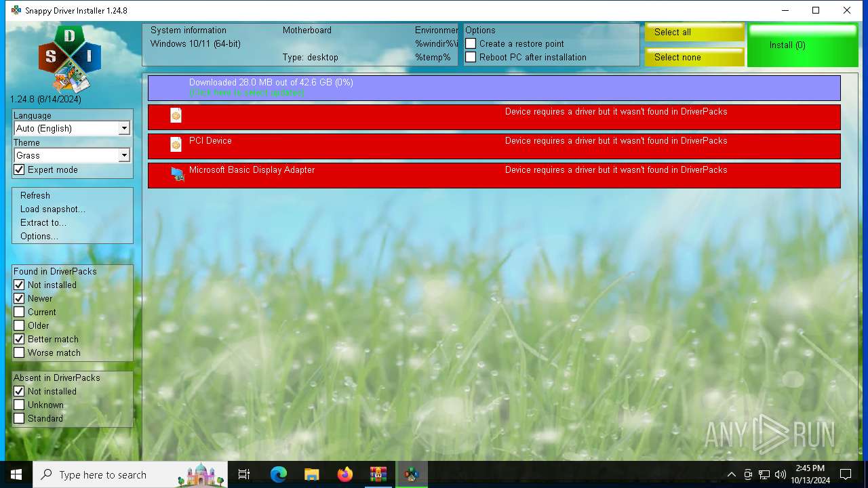Open the Windows Start menu

[16, 474]
